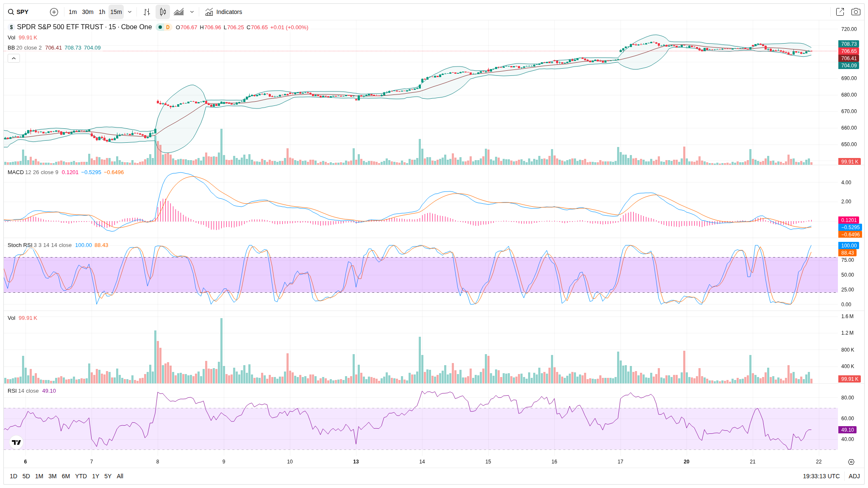The height and width of the screenshot is (488, 868).
Task: Click the TradingView logo watermark
Action: pyautogui.click(x=17, y=442)
